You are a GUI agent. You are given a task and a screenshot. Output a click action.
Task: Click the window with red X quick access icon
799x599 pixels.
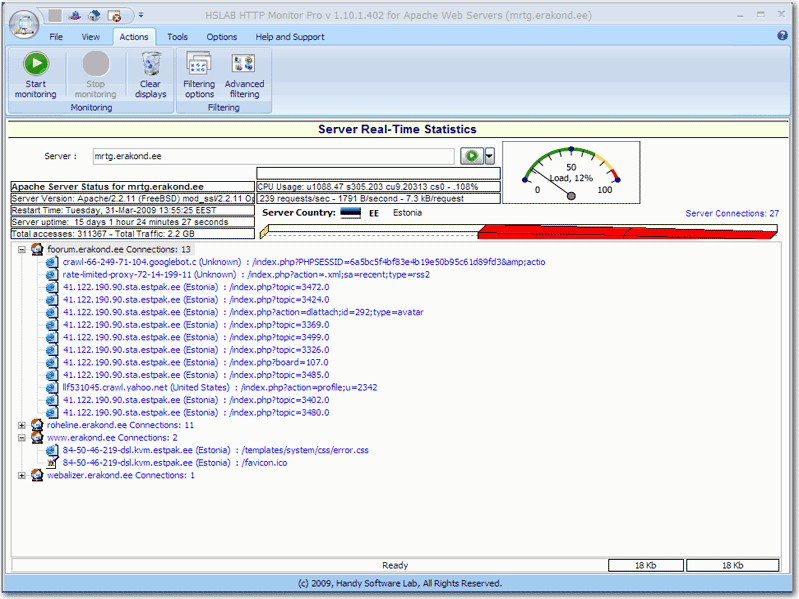(114, 16)
